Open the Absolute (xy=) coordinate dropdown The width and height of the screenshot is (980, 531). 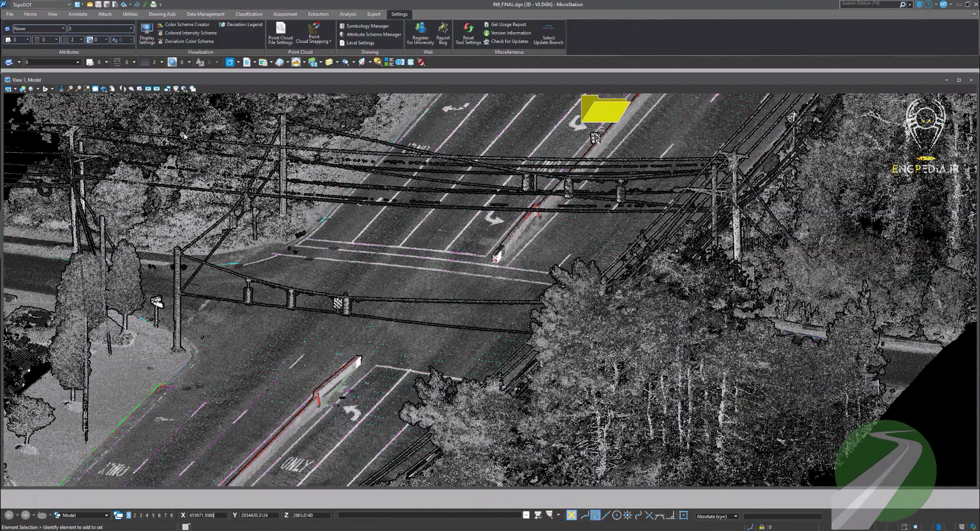(717, 516)
